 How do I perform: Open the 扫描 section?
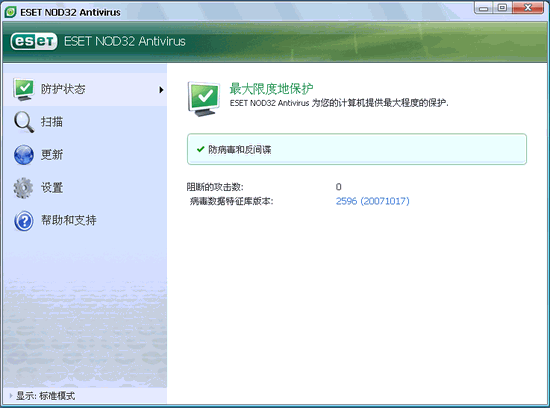(x=85, y=122)
